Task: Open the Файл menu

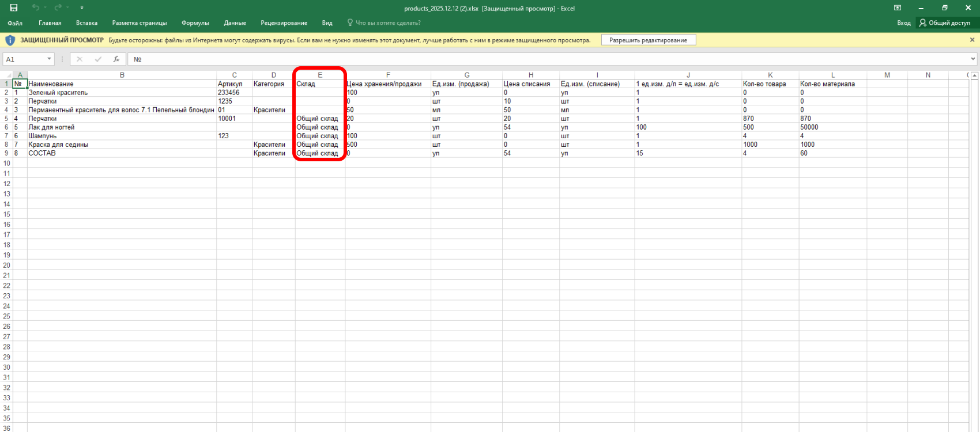Action: click(x=15, y=23)
